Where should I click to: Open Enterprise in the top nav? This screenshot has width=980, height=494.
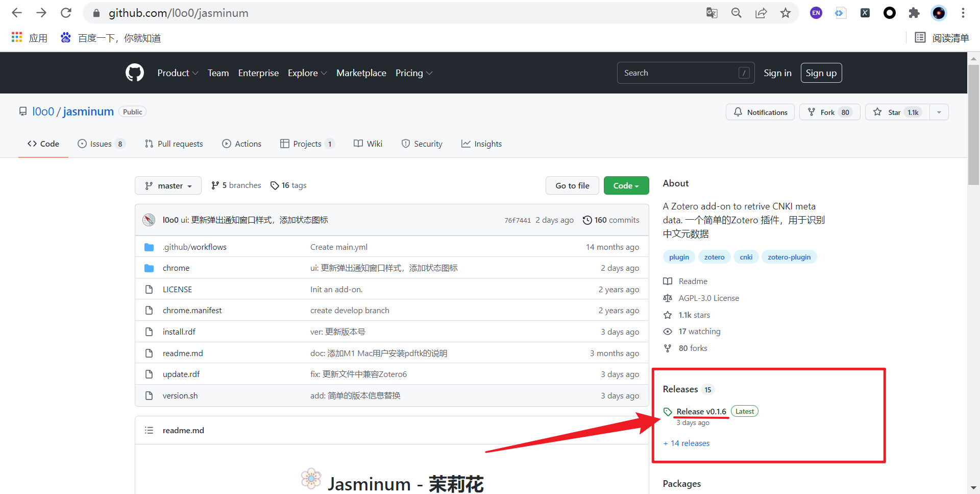[258, 73]
